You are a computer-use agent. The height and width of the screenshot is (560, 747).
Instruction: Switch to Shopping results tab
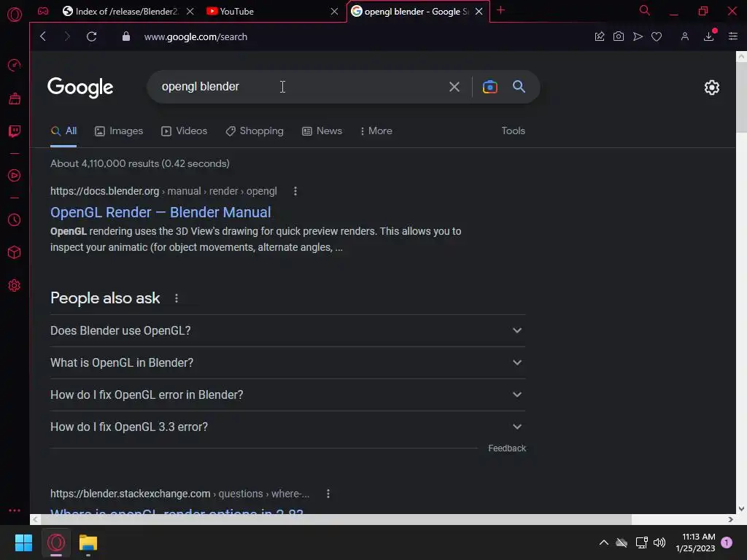tap(255, 131)
